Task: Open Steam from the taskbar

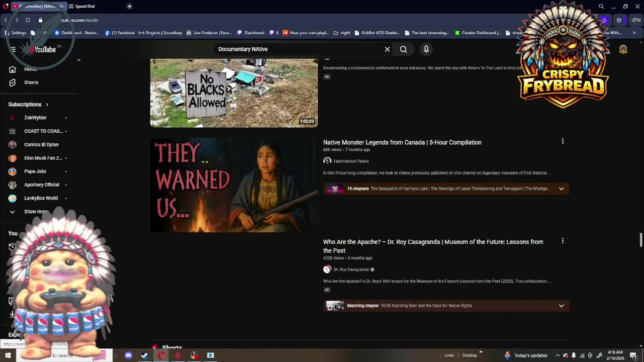Action: 144,355
